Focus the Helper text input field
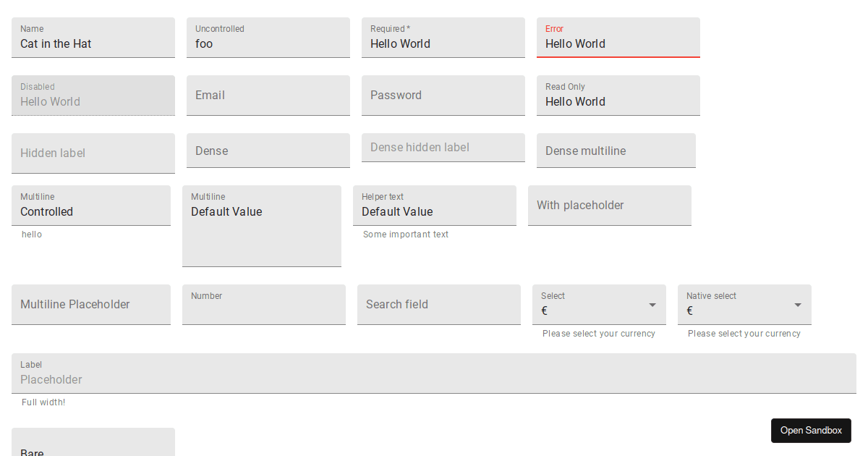Image resolution: width=868 pixels, height=456 pixels. tap(435, 206)
